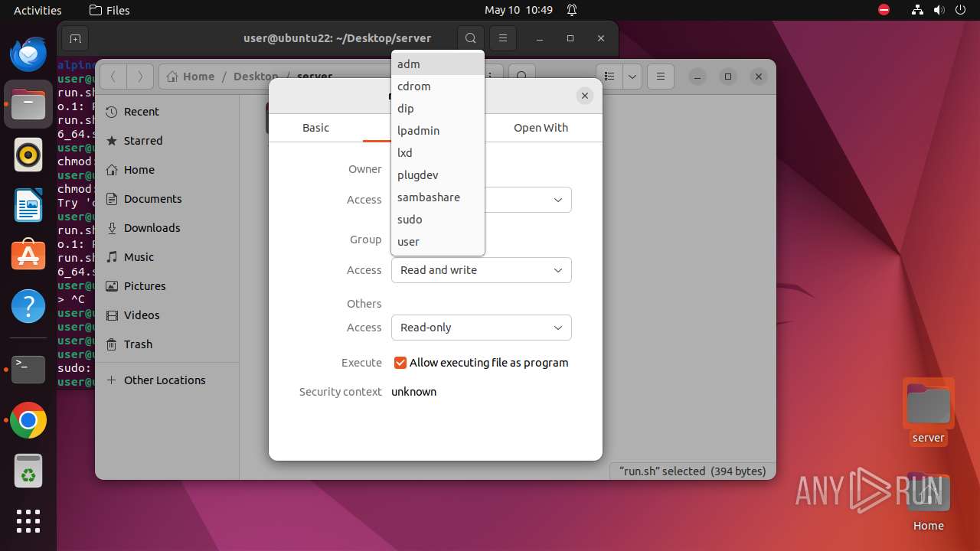Open the power menu icon
The image size is (980, 551).
(960, 10)
